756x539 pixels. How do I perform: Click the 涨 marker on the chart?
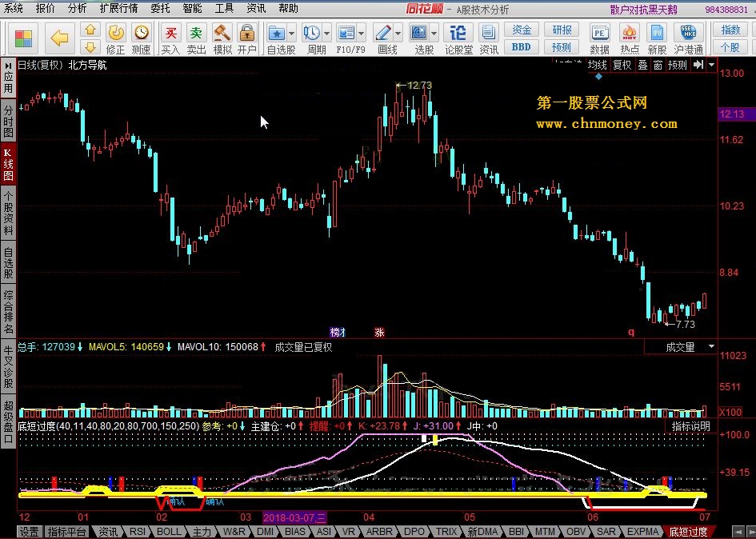coord(379,332)
